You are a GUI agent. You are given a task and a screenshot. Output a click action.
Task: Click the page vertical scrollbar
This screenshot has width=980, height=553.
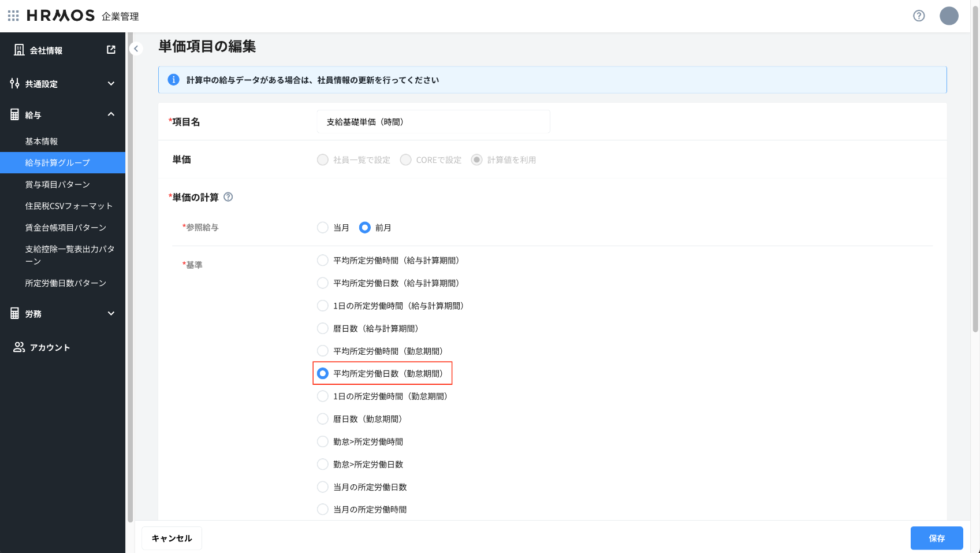coord(975,173)
